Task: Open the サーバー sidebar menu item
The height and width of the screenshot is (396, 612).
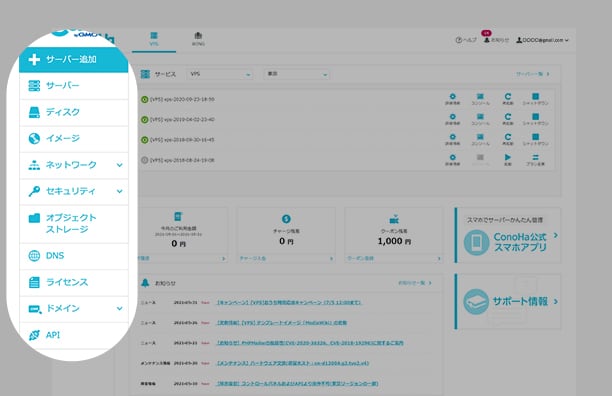Action: point(73,86)
